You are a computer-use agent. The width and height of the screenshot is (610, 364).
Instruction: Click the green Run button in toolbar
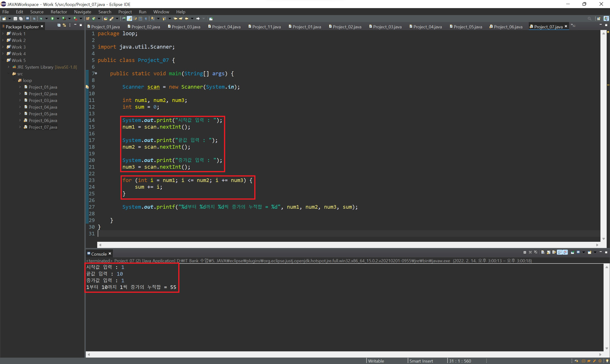pos(52,19)
